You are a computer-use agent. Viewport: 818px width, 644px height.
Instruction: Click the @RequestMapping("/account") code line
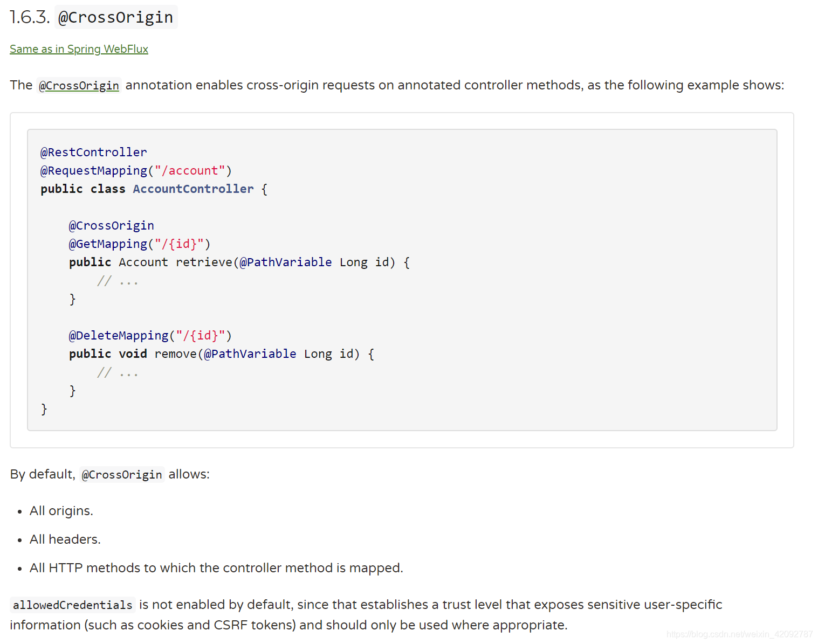click(136, 171)
